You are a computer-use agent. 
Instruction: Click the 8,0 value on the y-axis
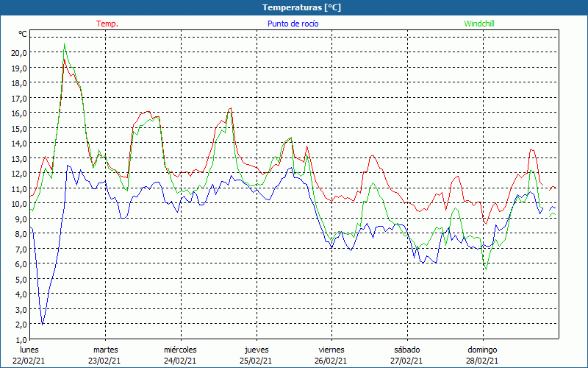click(21, 234)
